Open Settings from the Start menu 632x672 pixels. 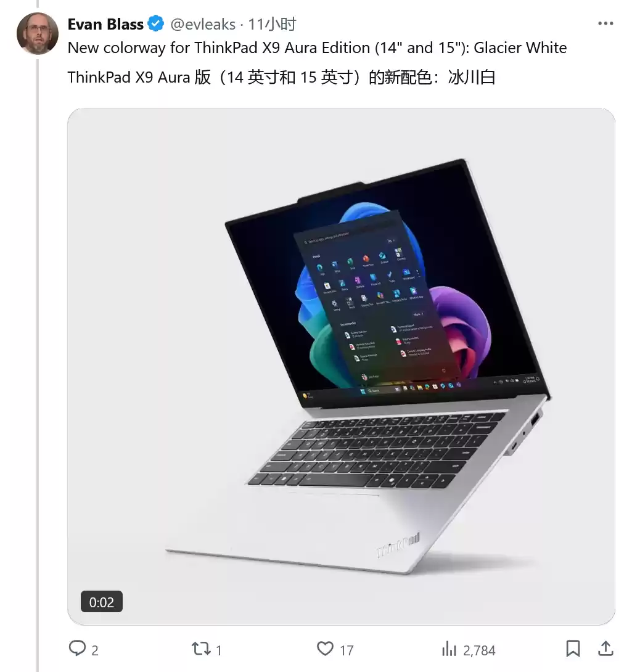334,303
